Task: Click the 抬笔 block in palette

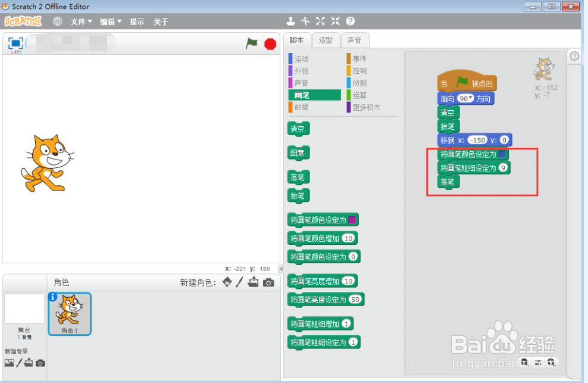Action: click(298, 195)
